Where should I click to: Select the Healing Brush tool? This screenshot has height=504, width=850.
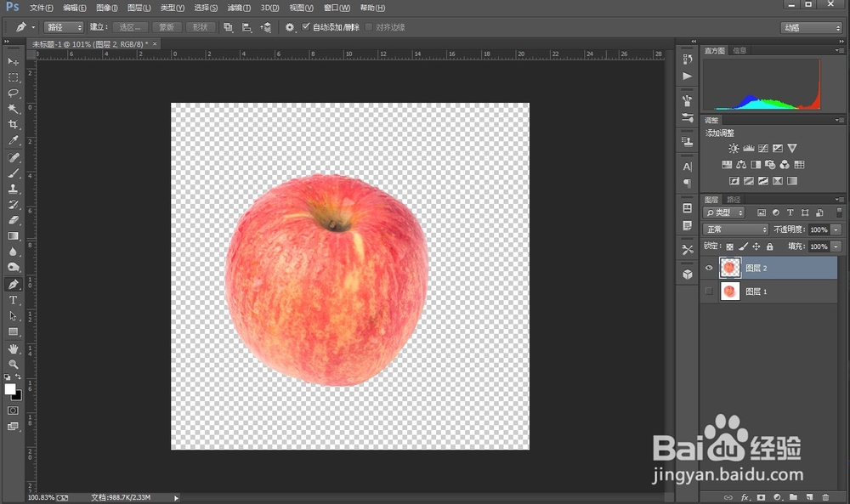tap(13, 158)
